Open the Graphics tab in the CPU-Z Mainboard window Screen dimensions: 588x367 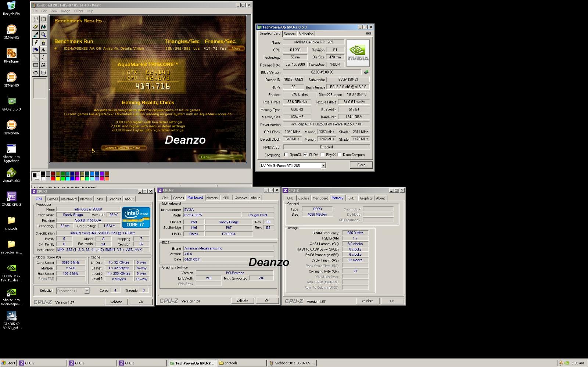click(x=241, y=198)
